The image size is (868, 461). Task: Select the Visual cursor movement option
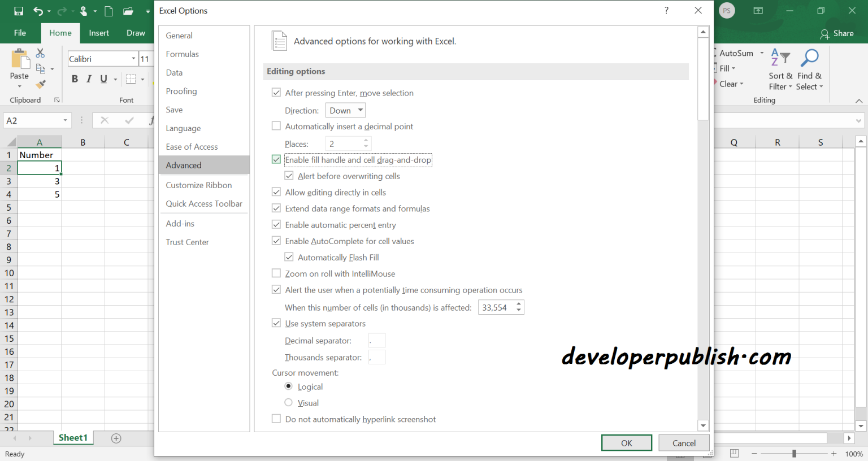[289, 403]
